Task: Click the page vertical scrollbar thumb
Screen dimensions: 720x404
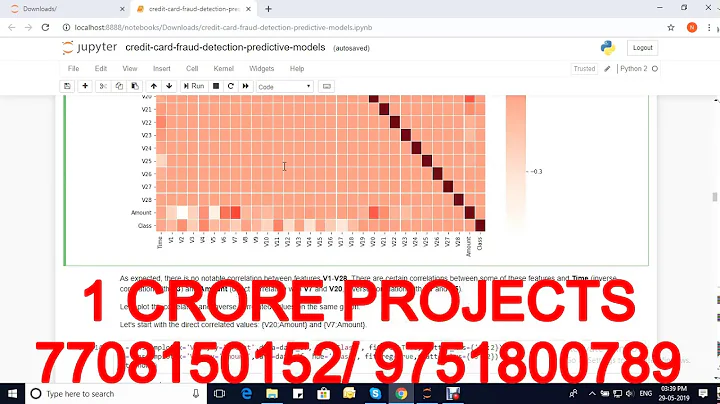Action: pyautogui.click(x=714, y=196)
